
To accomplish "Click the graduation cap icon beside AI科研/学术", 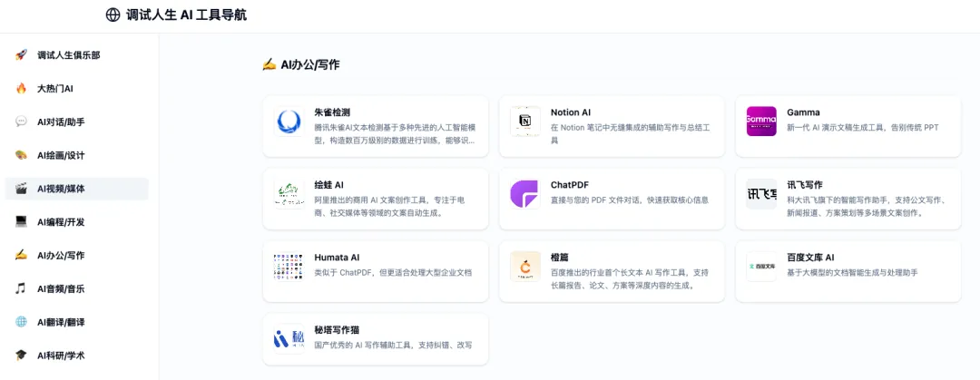I will coord(21,356).
